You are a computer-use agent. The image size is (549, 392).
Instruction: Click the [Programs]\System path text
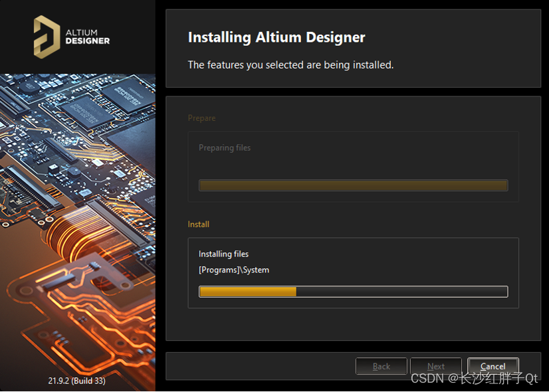(233, 270)
